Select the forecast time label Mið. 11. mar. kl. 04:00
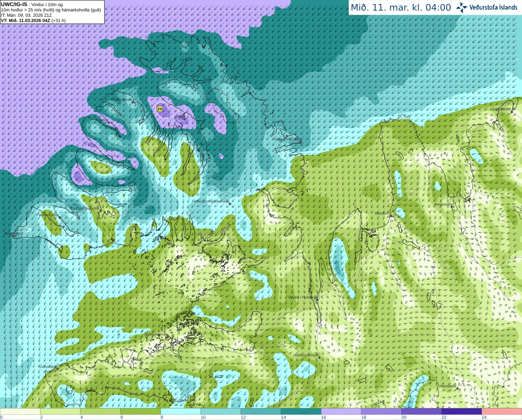This screenshot has width=522, height=420. (401, 8)
